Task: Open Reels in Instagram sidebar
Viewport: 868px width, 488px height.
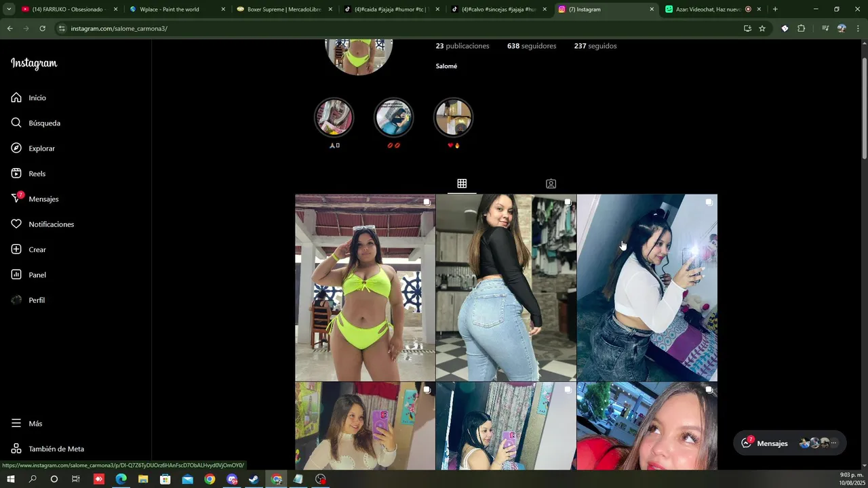Action: tap(28, 174)
